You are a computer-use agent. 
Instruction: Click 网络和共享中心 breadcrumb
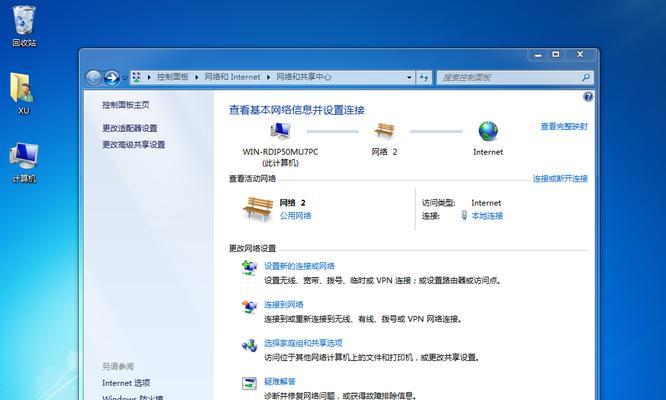click(303, 77)
